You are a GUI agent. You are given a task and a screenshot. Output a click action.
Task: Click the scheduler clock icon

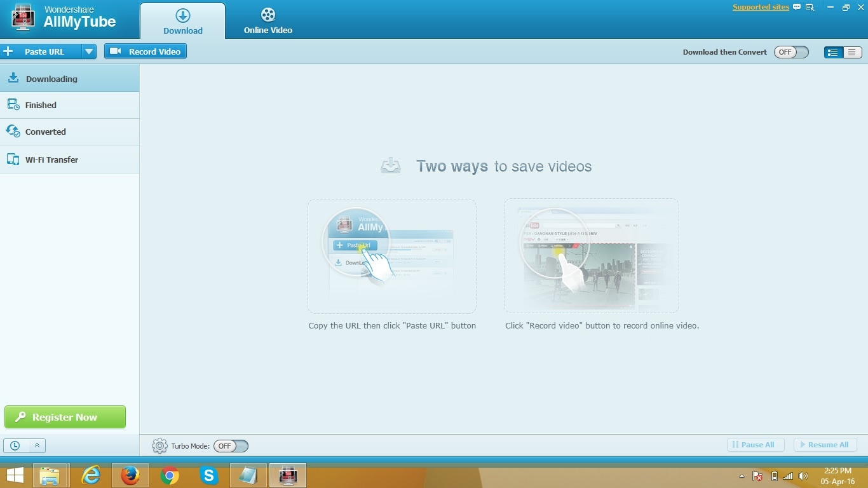[x=15, y=445]
